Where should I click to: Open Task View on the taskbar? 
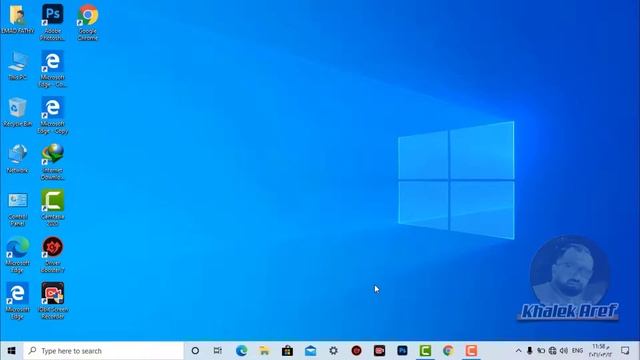(x=218, y=351)
